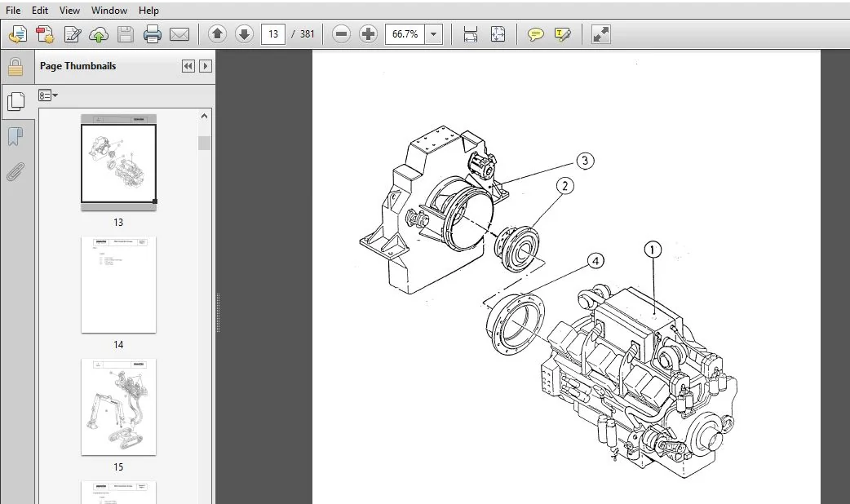Select the page 13 thumbnail

(118, 162)
